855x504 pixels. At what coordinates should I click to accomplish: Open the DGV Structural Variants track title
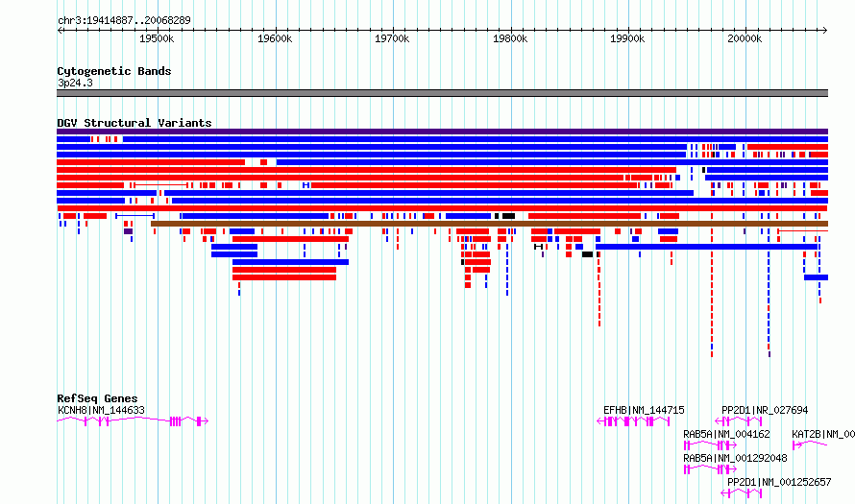(x=134, y=123)
